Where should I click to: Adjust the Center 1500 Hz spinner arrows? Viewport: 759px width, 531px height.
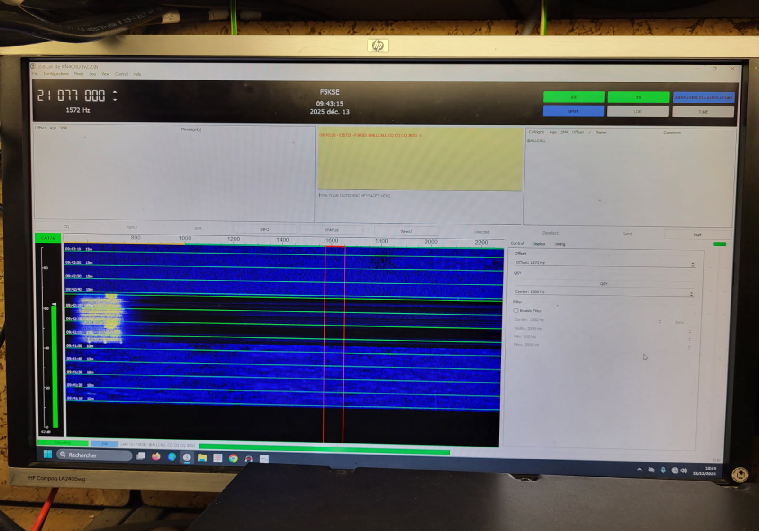click(x=693, y=294)
